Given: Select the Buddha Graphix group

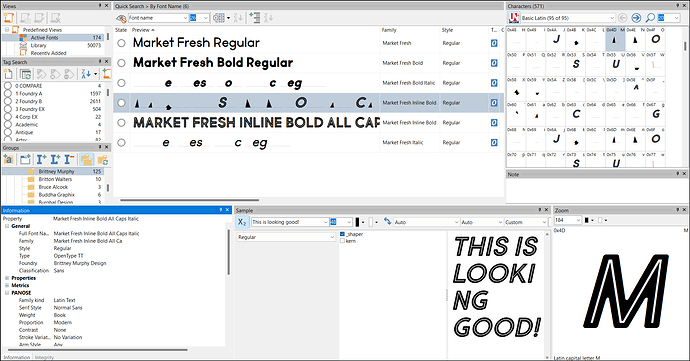Looking at the screenshot, I should tap(56, 195).
